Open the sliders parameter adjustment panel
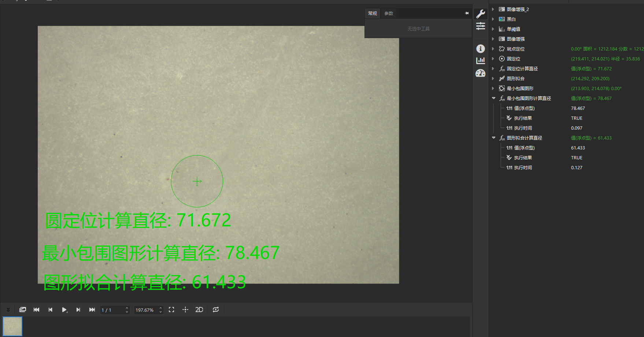Image resolution: width=644 pixels, height=337 pixels. [480, 26]
